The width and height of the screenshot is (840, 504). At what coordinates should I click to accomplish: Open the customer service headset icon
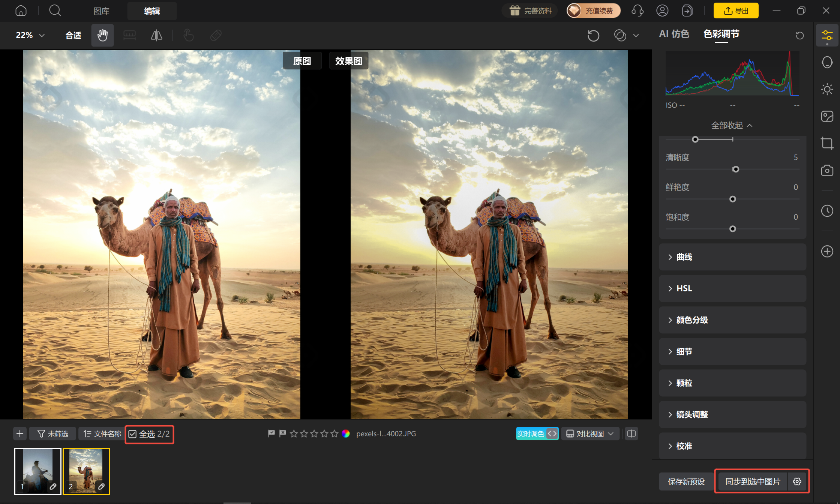637,11
